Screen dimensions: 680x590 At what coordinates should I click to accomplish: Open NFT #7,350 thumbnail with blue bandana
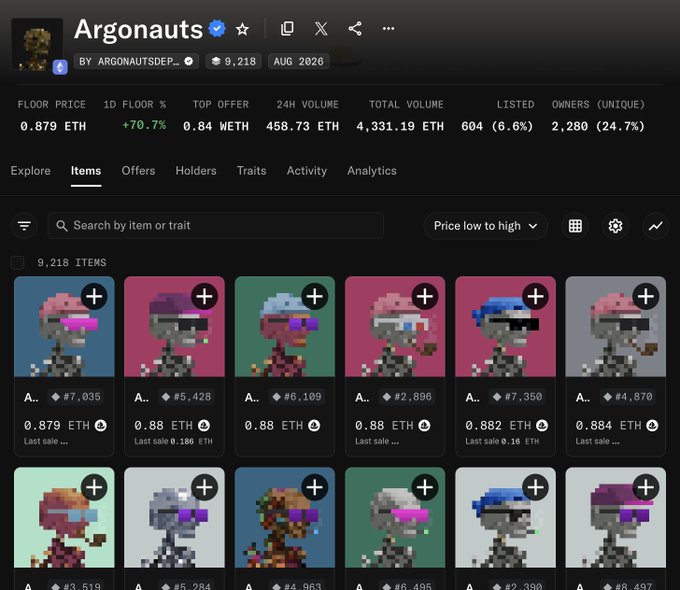[505, 327]
